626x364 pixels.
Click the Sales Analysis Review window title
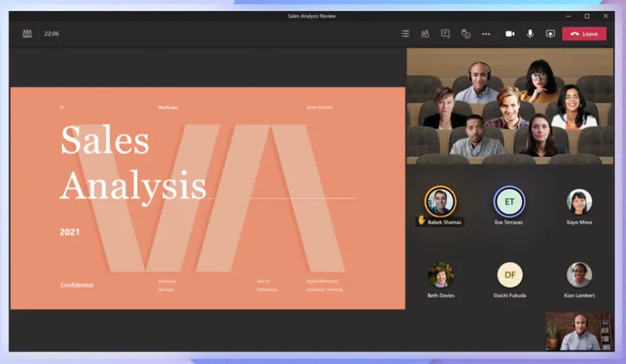(x=312, y=16)
